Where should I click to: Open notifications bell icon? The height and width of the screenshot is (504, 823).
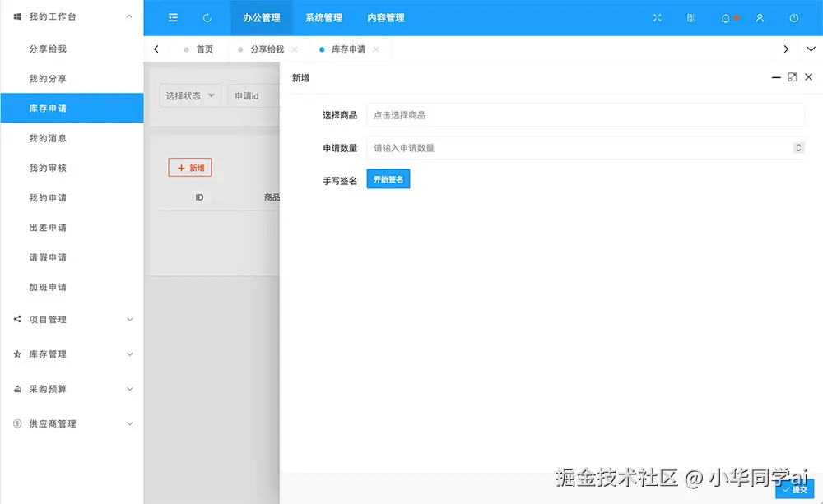pyautogui.click(x=725, y=18)
